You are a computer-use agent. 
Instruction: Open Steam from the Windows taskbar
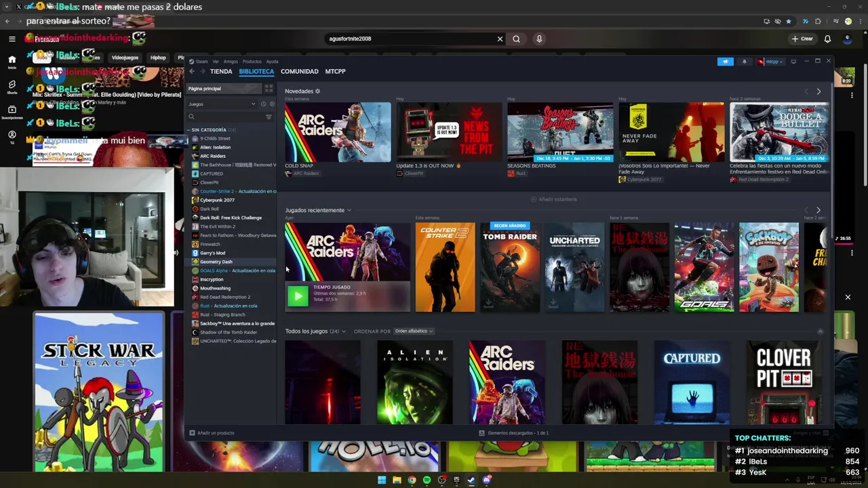[x=471, y=480]
